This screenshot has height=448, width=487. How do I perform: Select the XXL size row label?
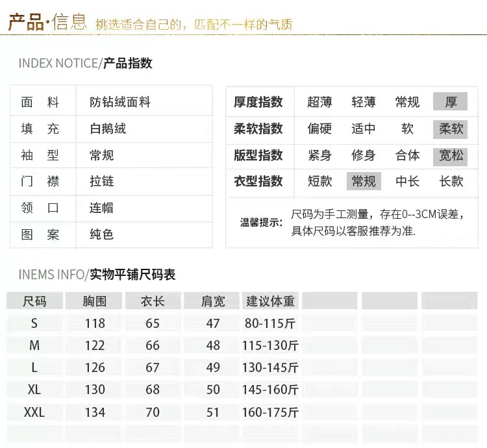[x=34, y=412]
